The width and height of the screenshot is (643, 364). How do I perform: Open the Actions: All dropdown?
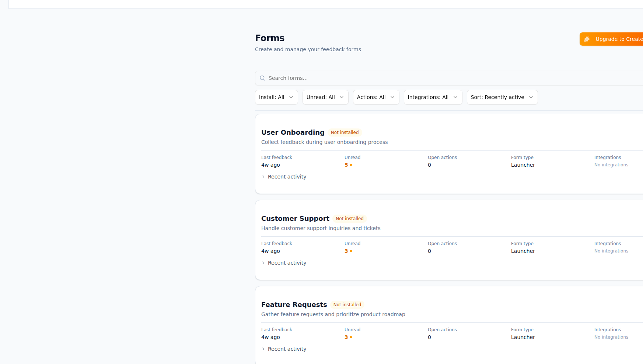376,97
